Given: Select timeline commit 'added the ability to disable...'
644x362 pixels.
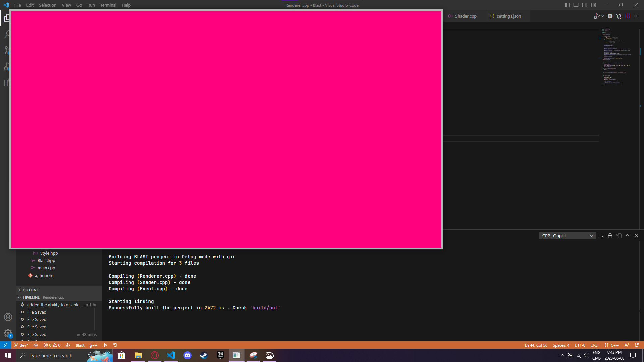Looking at the screenshot, I should [59, 305].
